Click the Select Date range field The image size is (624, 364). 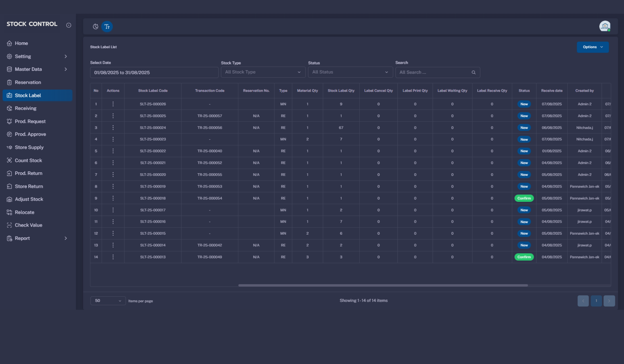[154, 72]
